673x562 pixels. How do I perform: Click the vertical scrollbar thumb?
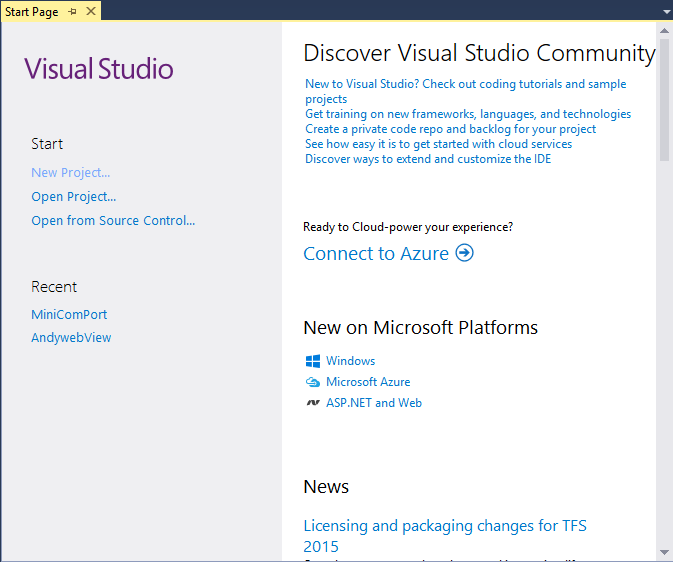tap(664, 100)
